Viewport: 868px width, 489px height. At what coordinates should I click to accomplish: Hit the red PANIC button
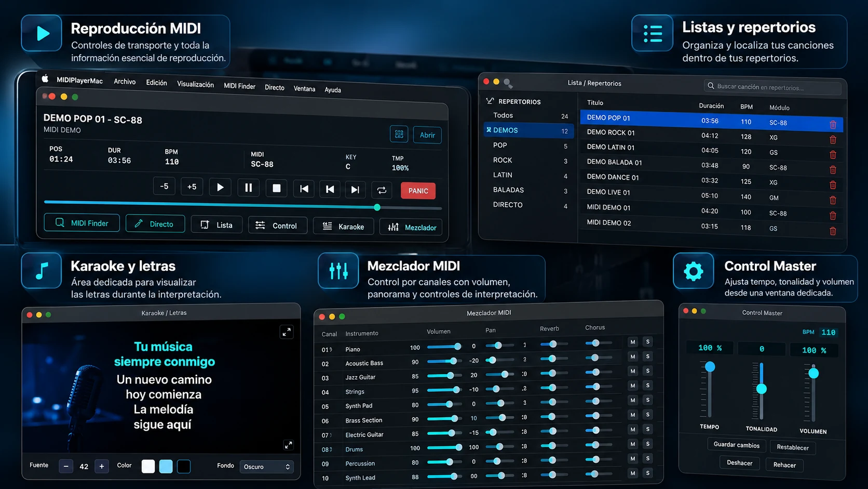pyautogui.click(x=418, y=191)
